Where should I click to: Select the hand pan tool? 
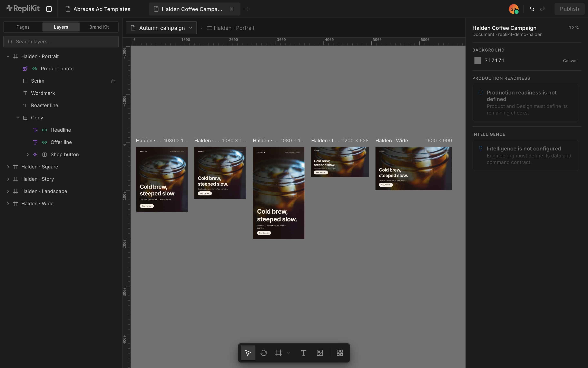coord(264,353)
